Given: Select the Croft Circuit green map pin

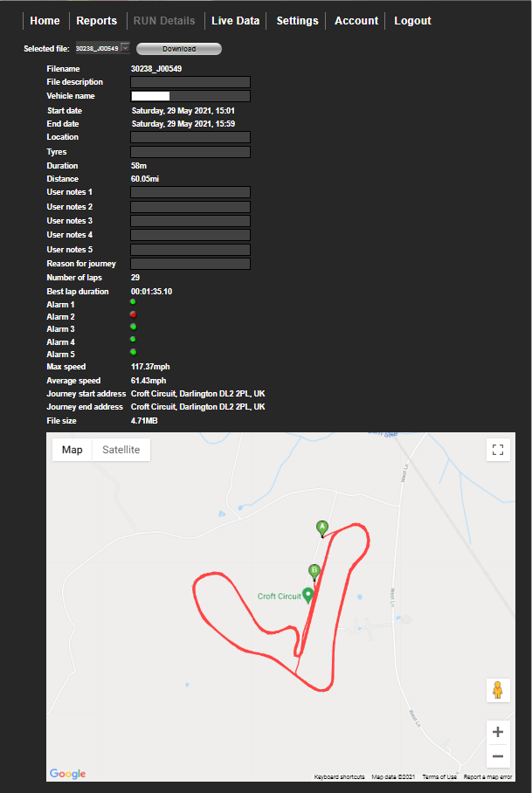Looking at the screenshot, I should click(307, 593).
